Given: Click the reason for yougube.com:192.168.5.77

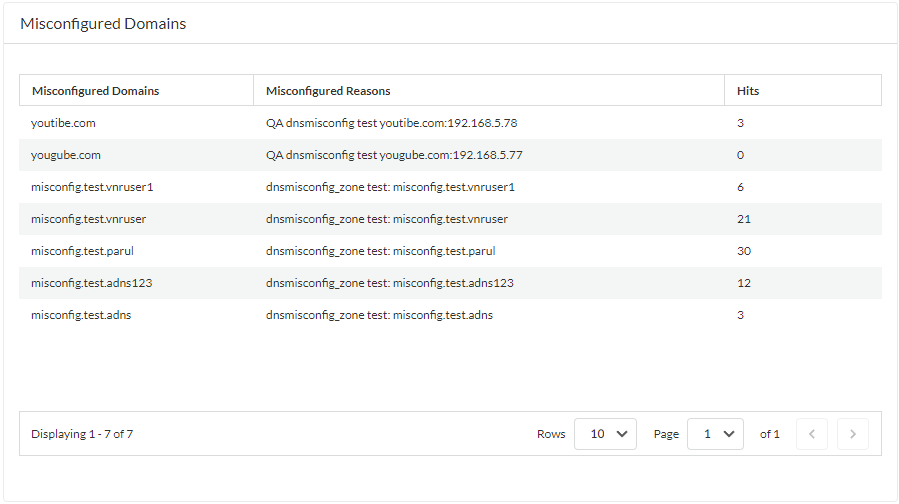Looking at the screenshot, I should click(x=394, y=155).
